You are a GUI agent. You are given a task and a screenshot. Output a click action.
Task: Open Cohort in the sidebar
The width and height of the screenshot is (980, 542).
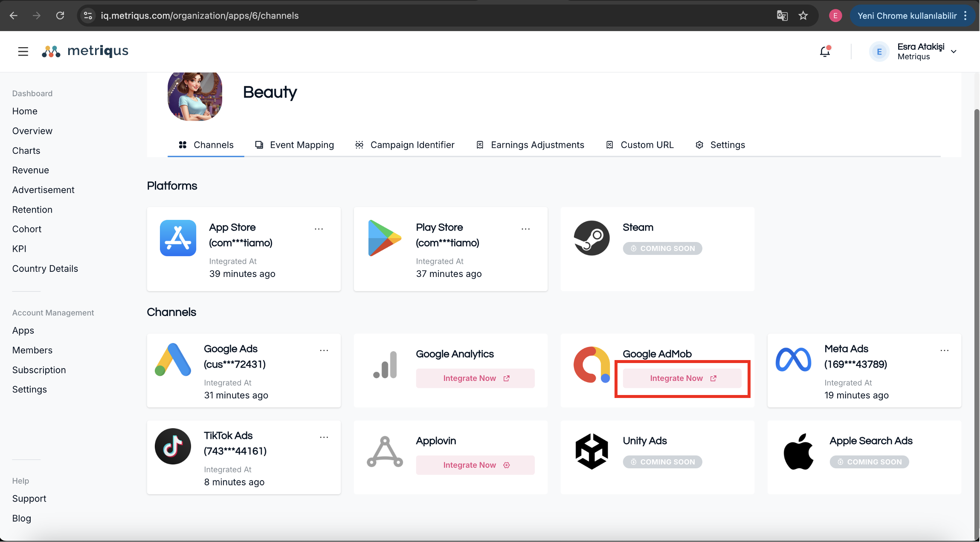click(27, 229)
